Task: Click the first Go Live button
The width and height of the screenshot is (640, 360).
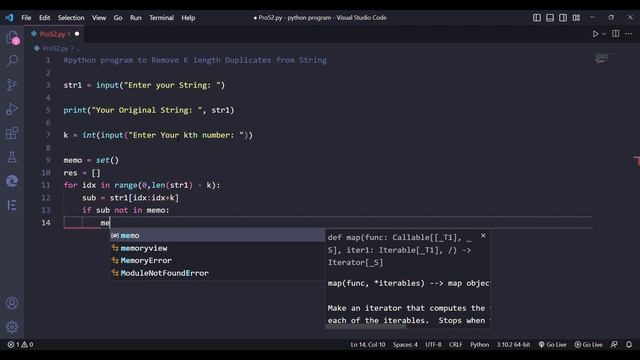Action: [x=552, y=344]
